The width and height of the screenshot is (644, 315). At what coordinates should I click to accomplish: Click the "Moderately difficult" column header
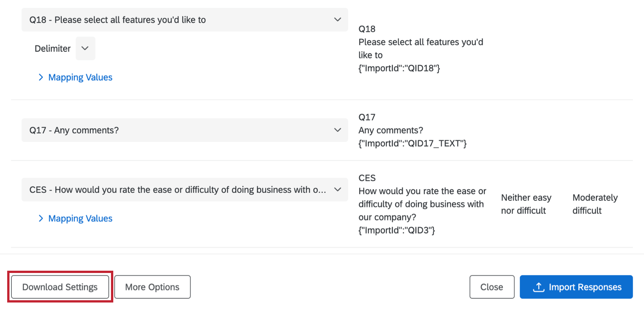pyautogui.click(x=595, y=204)
